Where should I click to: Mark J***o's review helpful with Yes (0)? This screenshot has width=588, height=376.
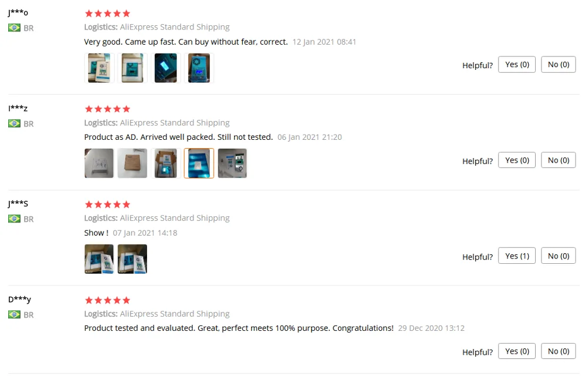coord(517,65)
